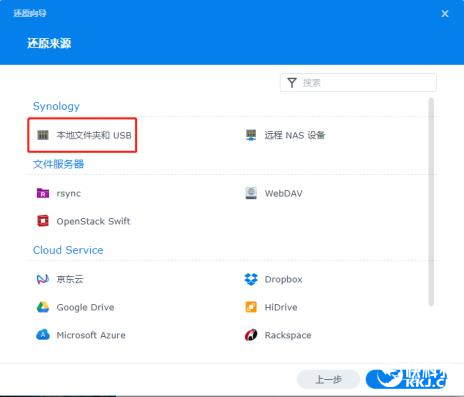Click the 文件服务器 section heading
464x397 pixels.
pos(58,164)
